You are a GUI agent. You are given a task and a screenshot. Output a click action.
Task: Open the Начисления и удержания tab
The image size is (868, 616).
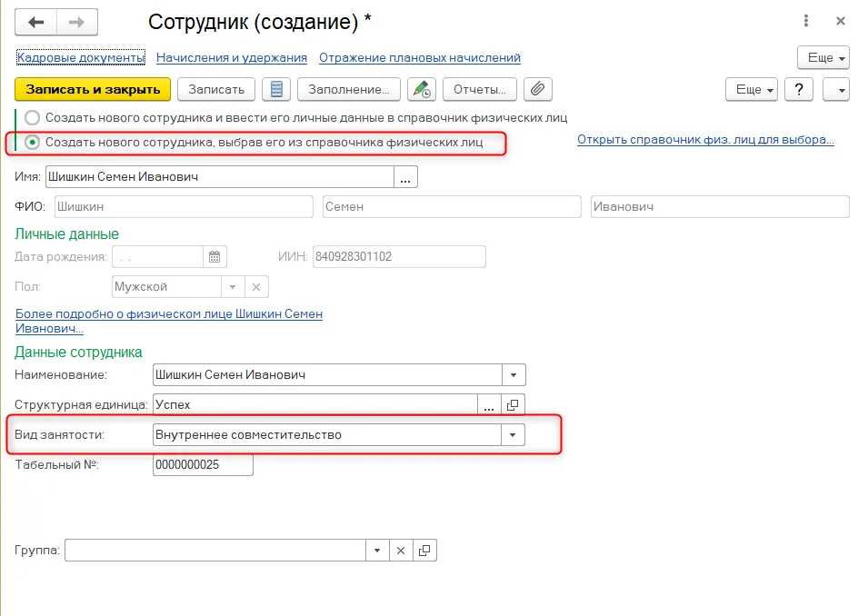(x=232, y=57)
